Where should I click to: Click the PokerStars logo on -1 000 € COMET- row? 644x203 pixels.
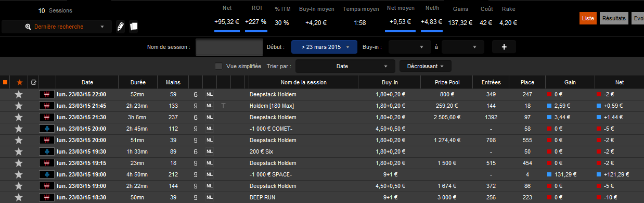tap(47, 129)
